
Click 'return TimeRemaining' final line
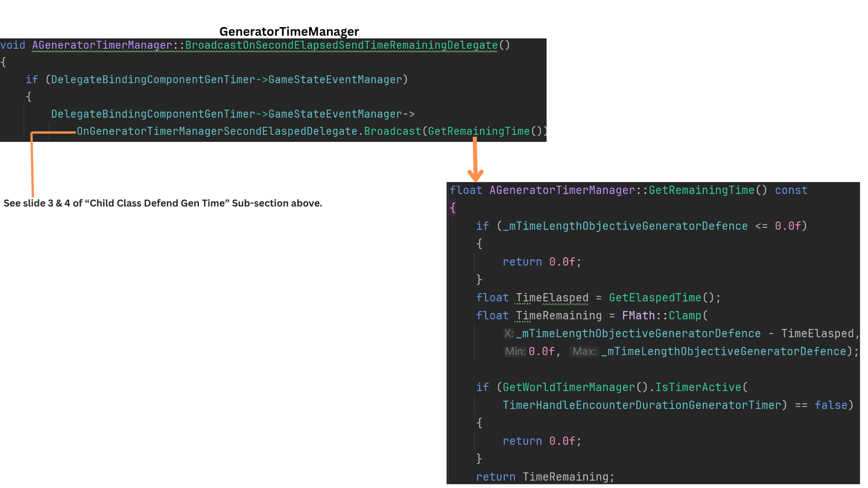[545, 477]
